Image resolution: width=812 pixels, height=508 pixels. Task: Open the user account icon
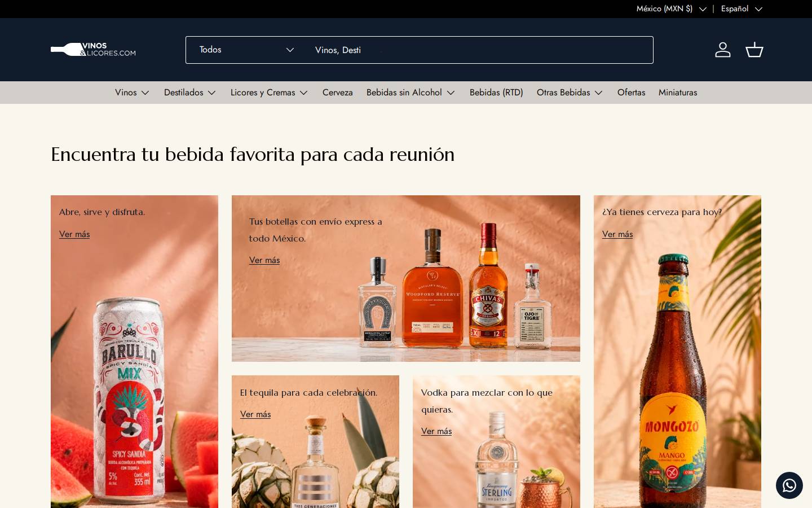(x=723, y=50)
